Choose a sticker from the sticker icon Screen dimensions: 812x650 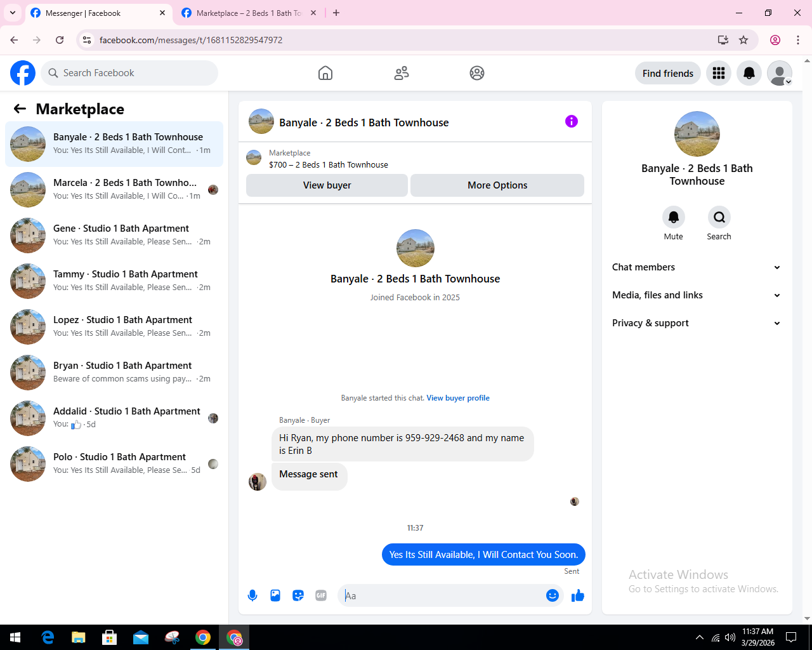(x=298, y=595)
